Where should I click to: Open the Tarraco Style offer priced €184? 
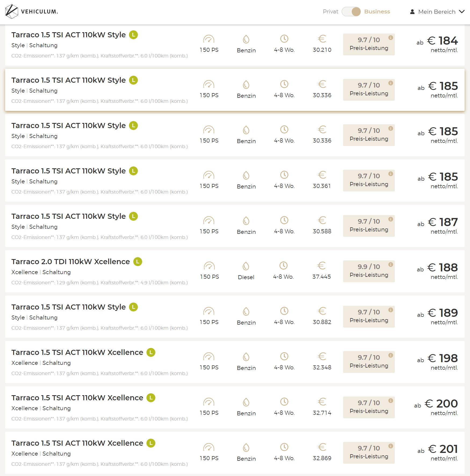coord(235,45)
